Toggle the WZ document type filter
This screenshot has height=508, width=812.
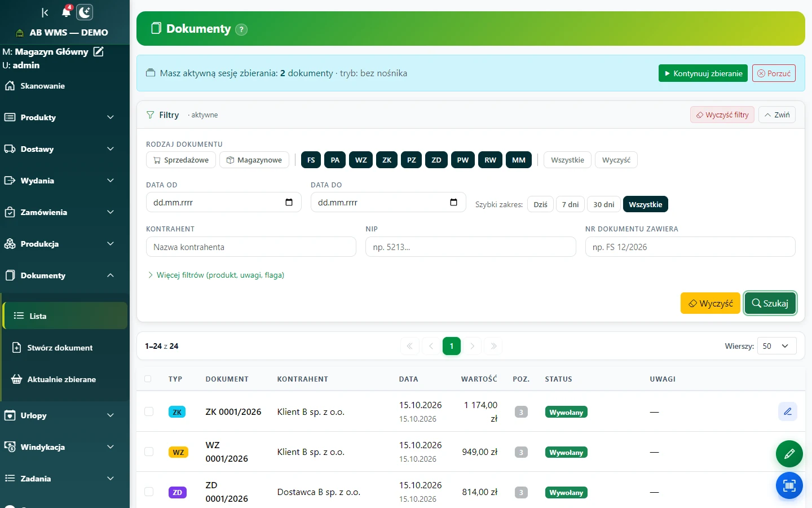[361, 160]
